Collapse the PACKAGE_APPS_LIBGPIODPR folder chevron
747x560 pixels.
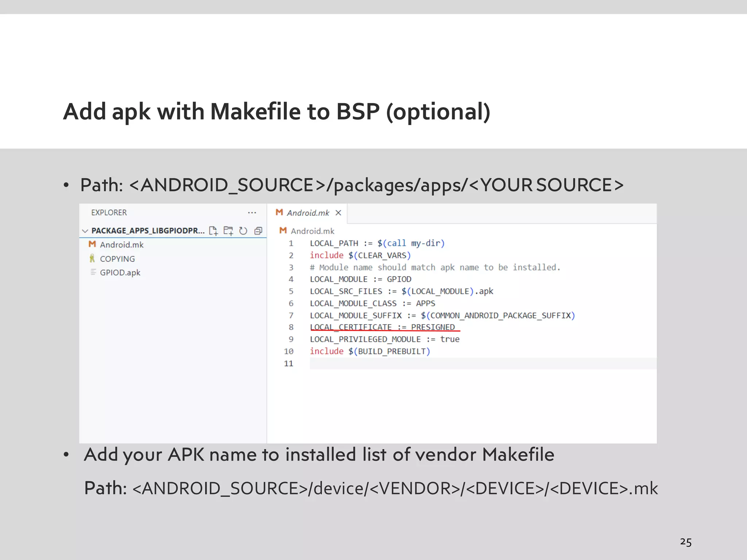coord(85,231)
